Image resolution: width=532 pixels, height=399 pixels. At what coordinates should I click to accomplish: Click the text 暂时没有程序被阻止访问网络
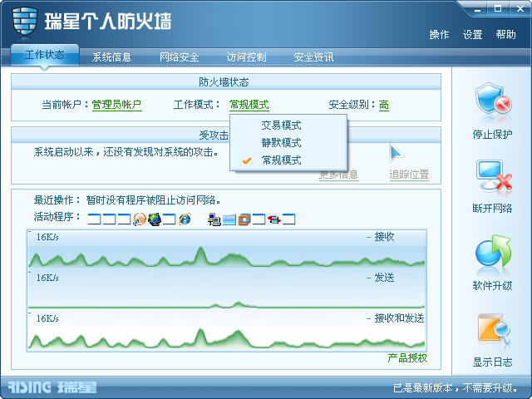(x=153, y=200)
